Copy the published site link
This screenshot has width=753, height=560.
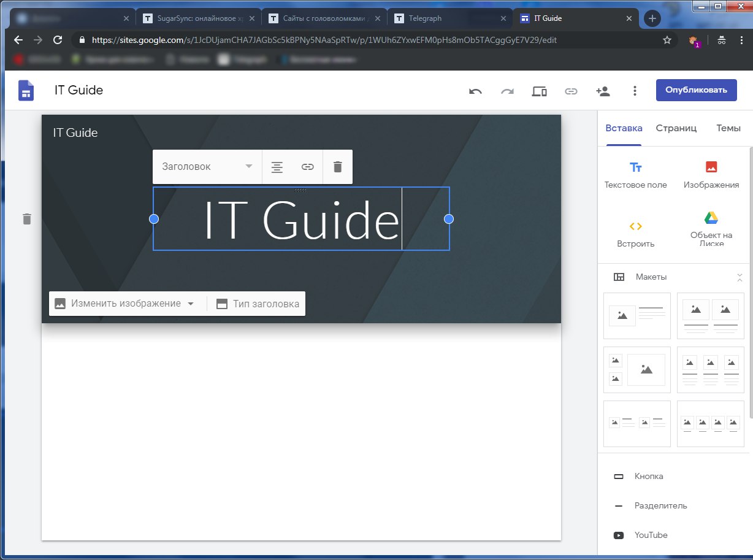point(571,91)
